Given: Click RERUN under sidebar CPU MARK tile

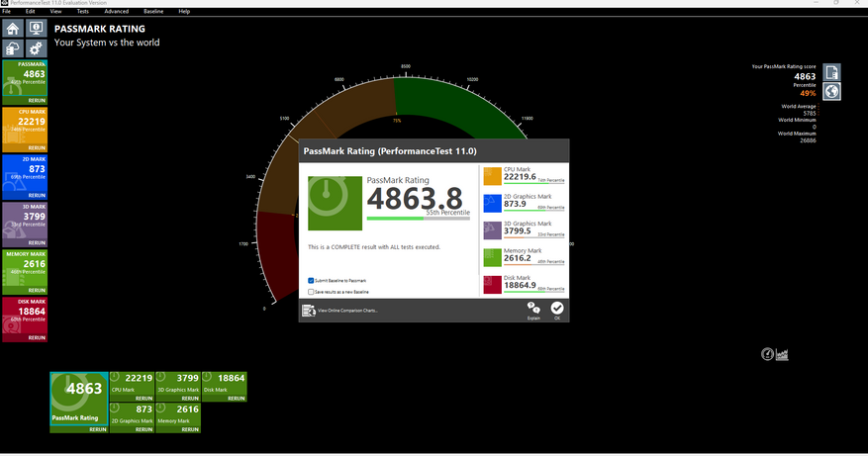Looking at the screenshot, I should 37,148.
